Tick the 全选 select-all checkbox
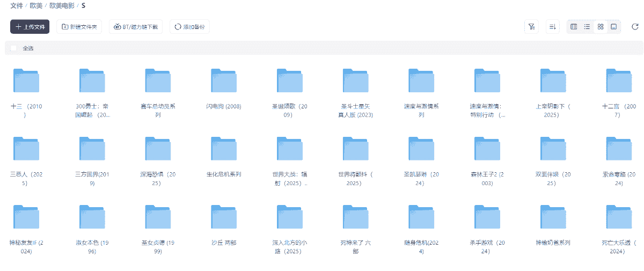Image resolution: width=644 pixels, height=271 pixels. point(14,48)
